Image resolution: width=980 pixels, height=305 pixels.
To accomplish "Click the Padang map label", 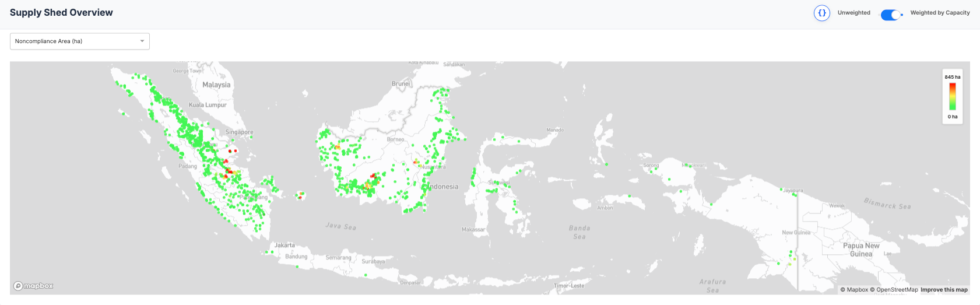I will (188, 166).
